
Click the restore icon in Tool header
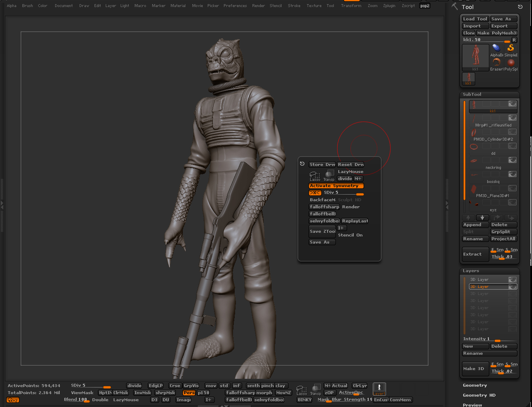(520, 7)
